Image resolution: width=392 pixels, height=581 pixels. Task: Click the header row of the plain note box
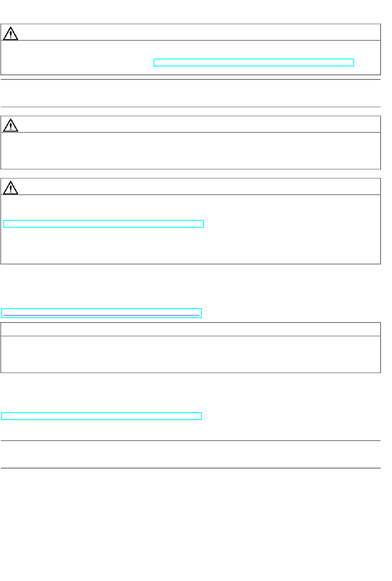click(x=191, y=329)
